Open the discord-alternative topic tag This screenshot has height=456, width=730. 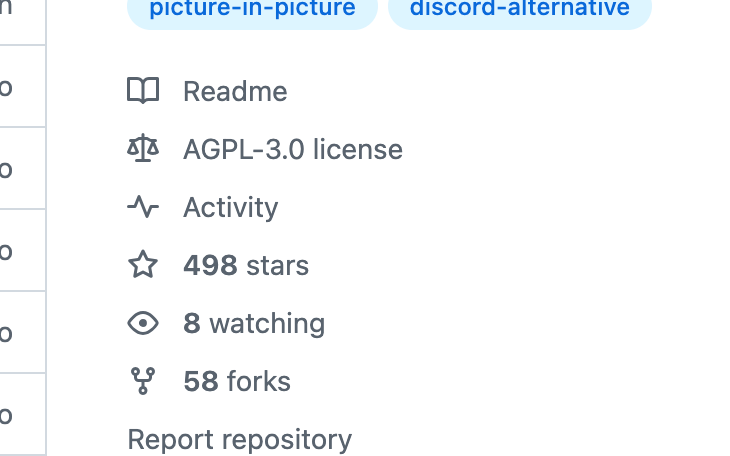point(520,9)
